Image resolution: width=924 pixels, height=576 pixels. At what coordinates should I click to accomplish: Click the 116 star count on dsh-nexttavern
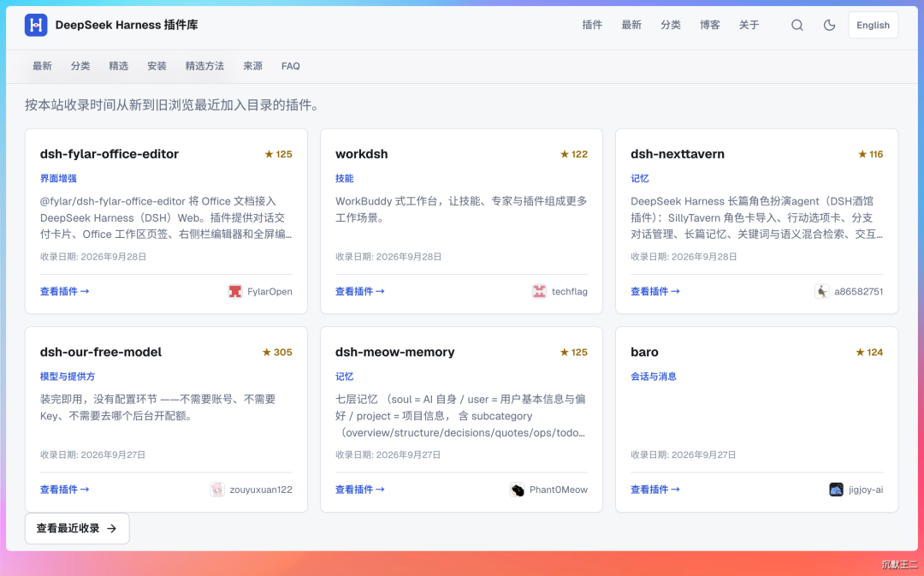pos(870,154)
